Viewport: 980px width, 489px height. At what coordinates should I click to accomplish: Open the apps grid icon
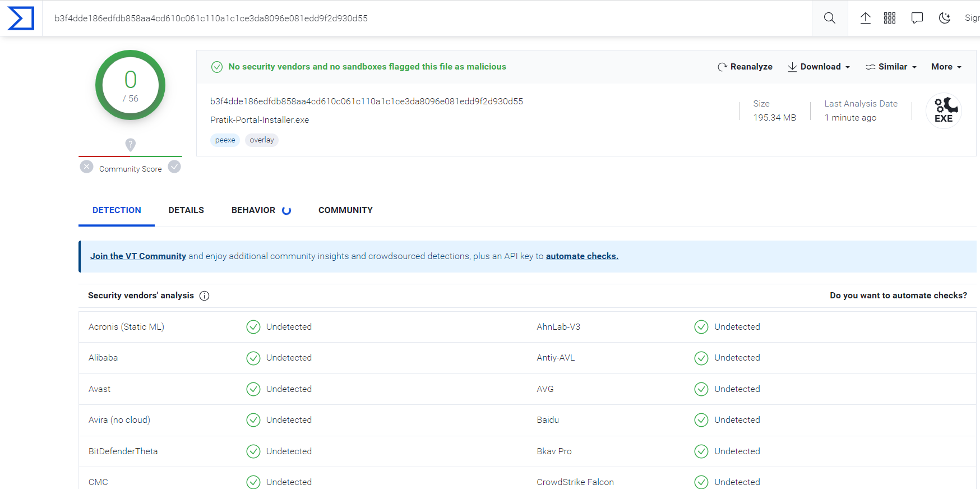click(890, 19)
